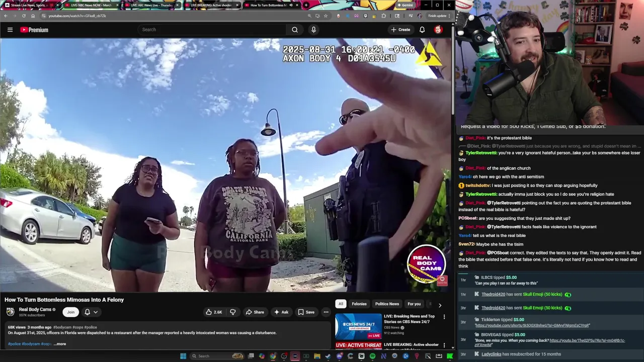The image size is (644, 362).
Task: Select the Politics News filter chip
Action: click(387, 304)
